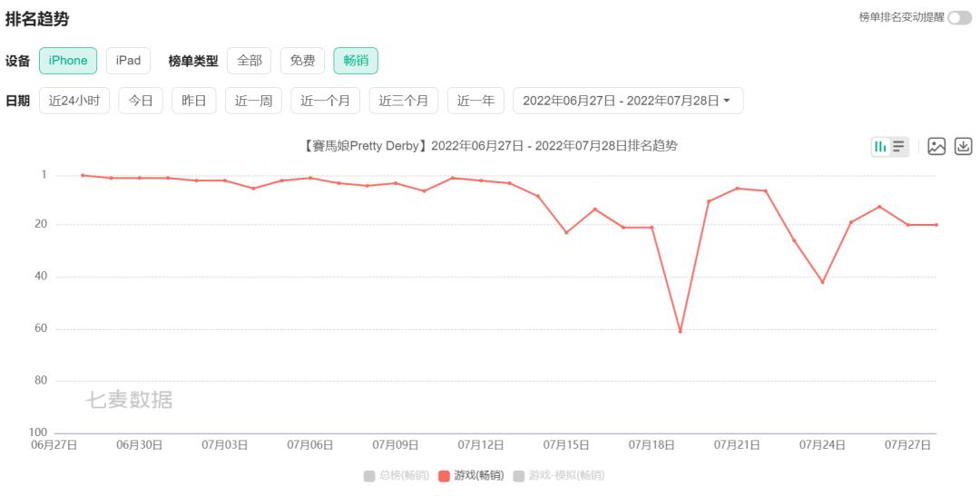Image resolution: width=980 pixels, height=496 pixels.
Task: Click the lowest data point near 07月19日
Action: [680, 331]
